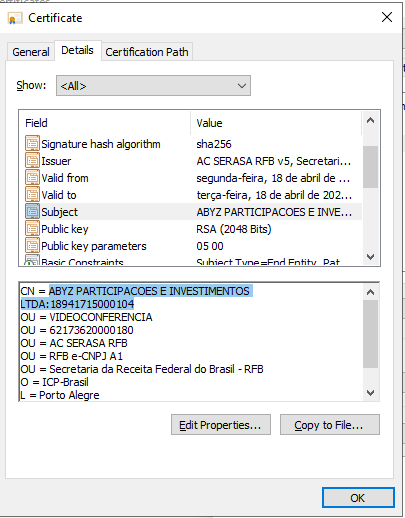Click 'OU = VIDEOCONFERENCIA' line
The width and height of the screenshot is (405, 518).
[86, 317]
